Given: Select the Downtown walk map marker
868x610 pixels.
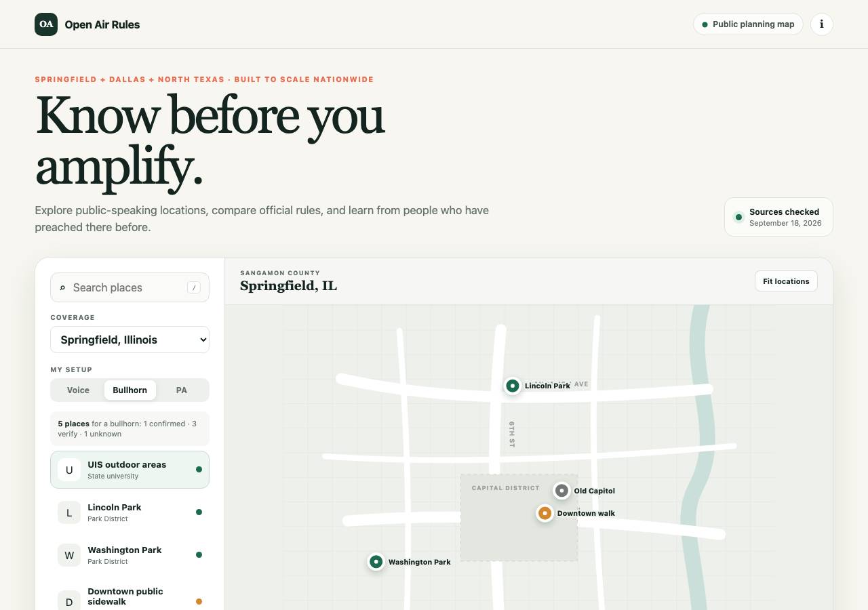Looking at the screenshot, I should click(x=545, y=513).
